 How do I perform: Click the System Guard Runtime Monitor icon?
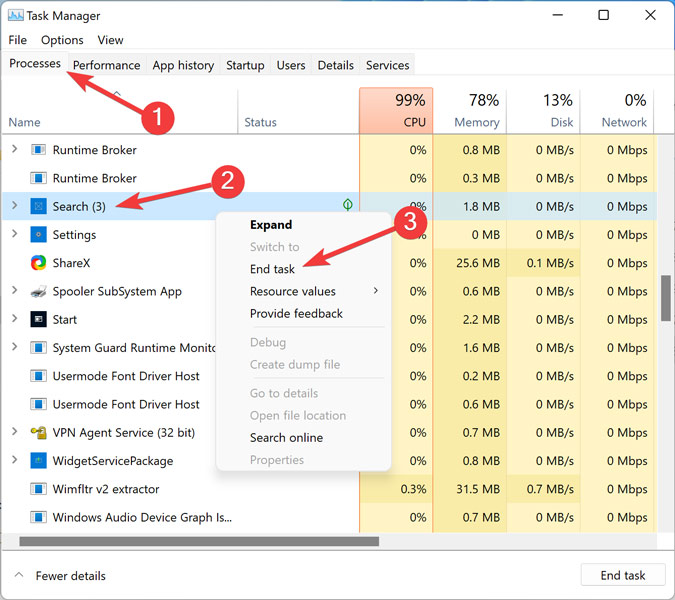coord(38,347)
